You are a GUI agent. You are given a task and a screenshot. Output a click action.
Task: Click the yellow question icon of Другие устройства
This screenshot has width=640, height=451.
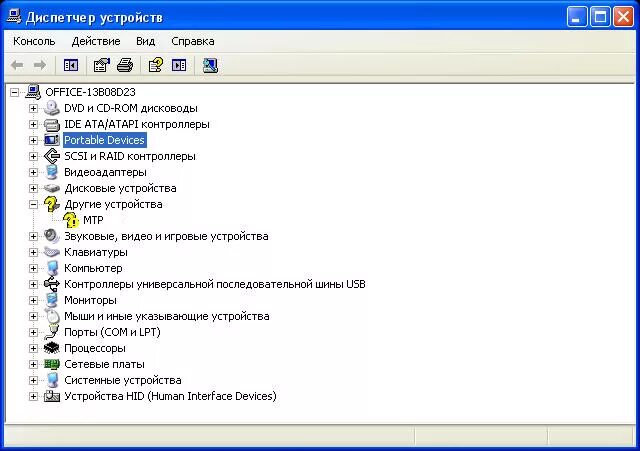[52, 204]
